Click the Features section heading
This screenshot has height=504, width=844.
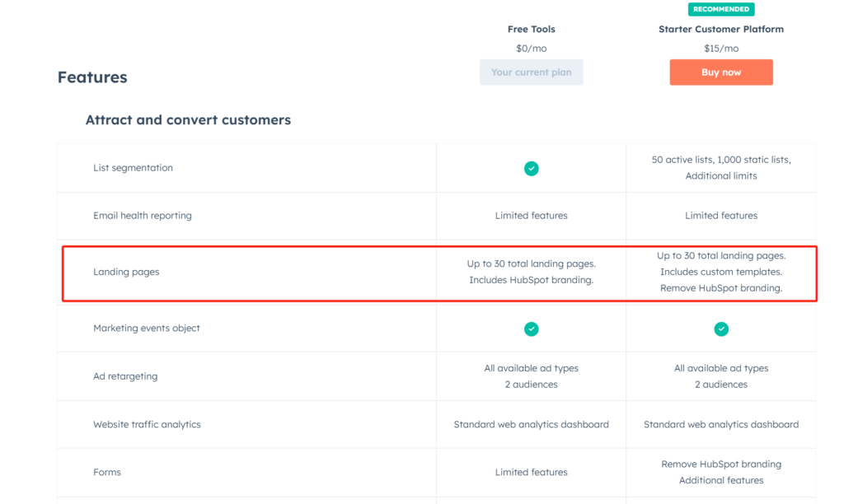[x=92, y=77]
